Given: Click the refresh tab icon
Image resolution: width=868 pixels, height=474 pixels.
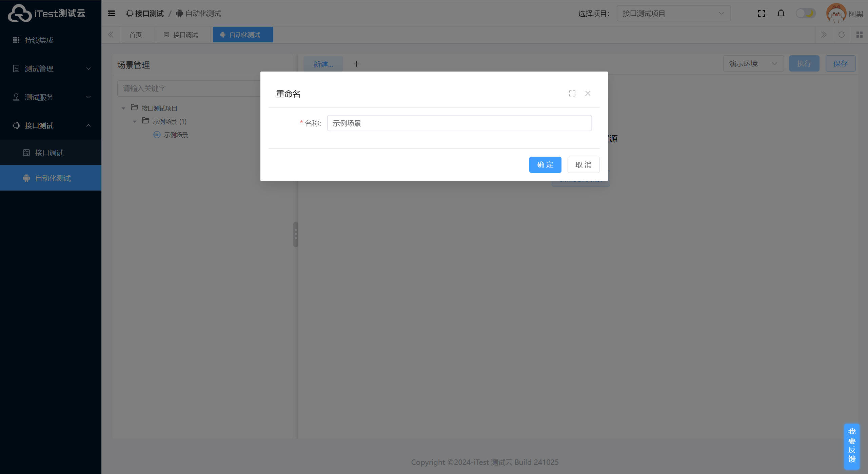Looking at the screenshot, I should click(x=842, y=35).
